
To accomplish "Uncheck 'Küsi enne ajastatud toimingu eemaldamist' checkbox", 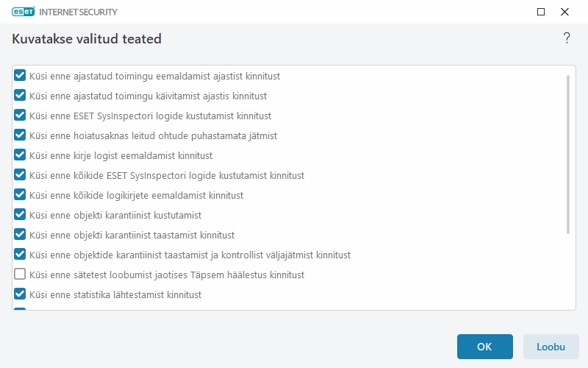I will (21, 76).
